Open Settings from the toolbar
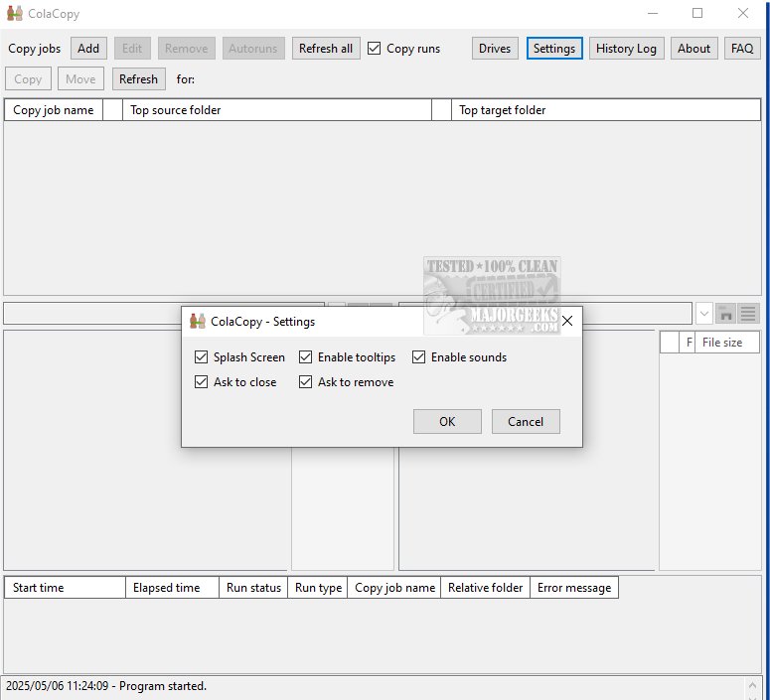This screenshot has width=770, height=700. pyautogui.click(x=554, y=48)
